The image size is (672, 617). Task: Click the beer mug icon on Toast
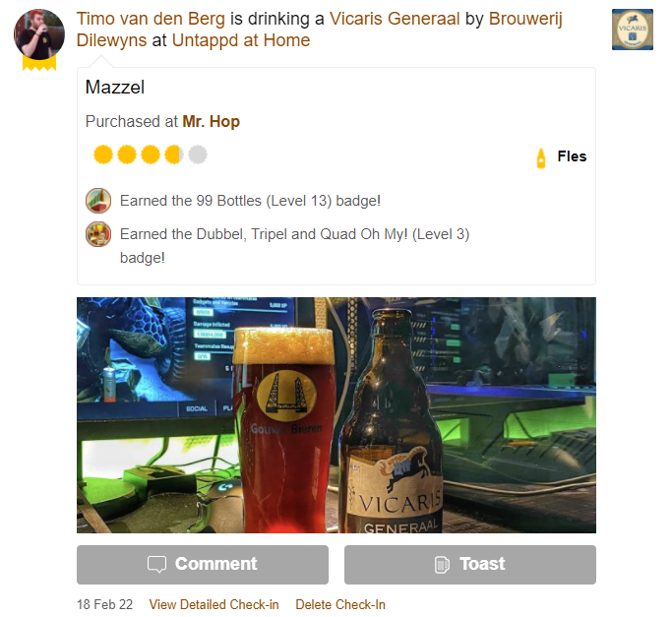coord(442,564)
